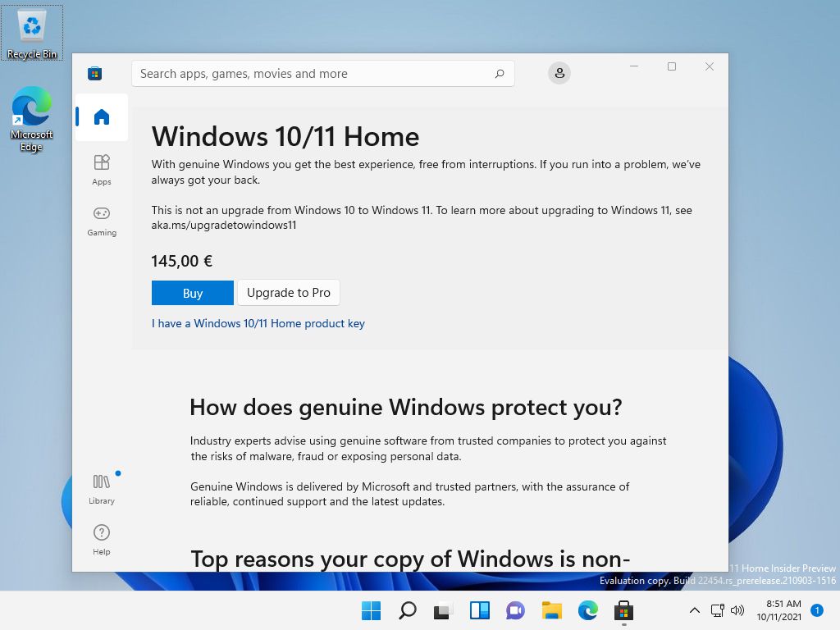Go to the Gaming section
Viewport: 840px width, 630px height.
101,221
